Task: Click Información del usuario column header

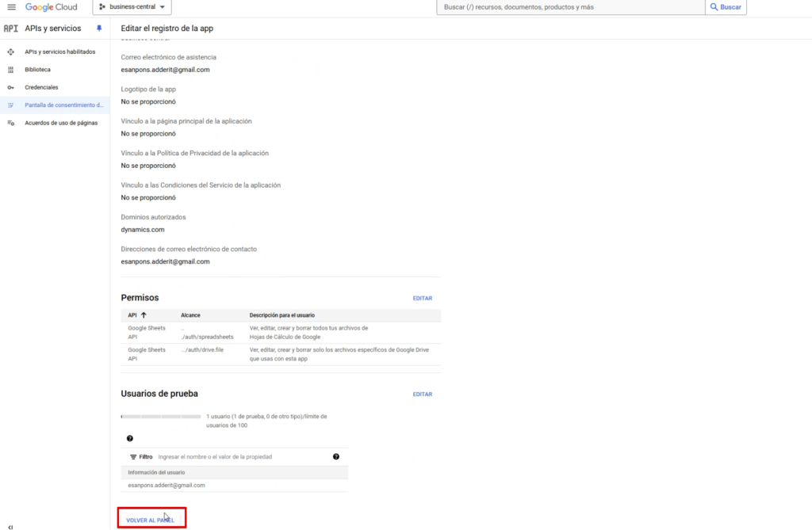Action: pos(156,472)
